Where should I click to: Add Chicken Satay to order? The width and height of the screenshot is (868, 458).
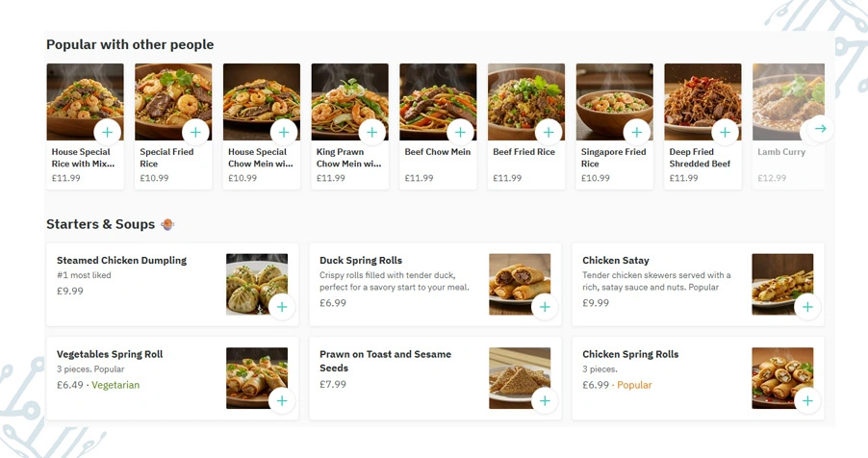coord(807,307)
